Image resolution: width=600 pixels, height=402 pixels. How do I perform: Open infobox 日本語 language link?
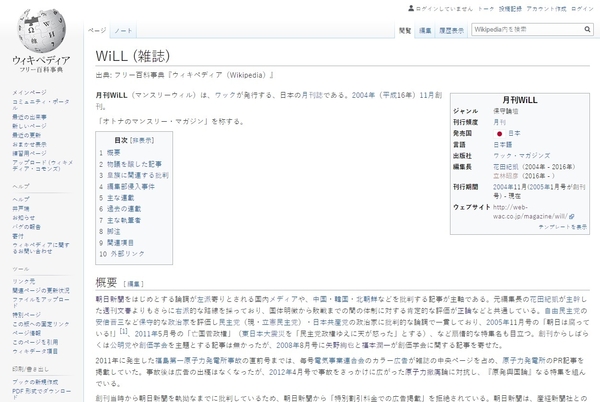pos(502,145)
